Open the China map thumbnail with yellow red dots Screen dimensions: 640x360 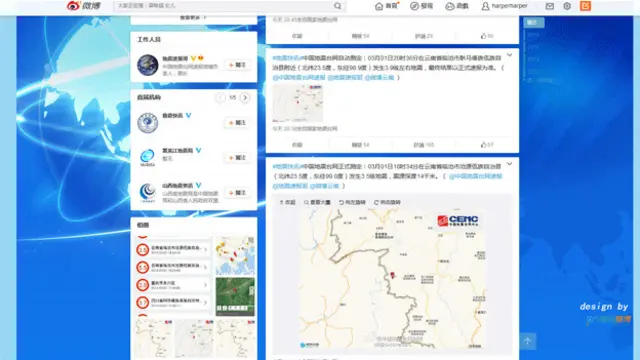point(235,256)
